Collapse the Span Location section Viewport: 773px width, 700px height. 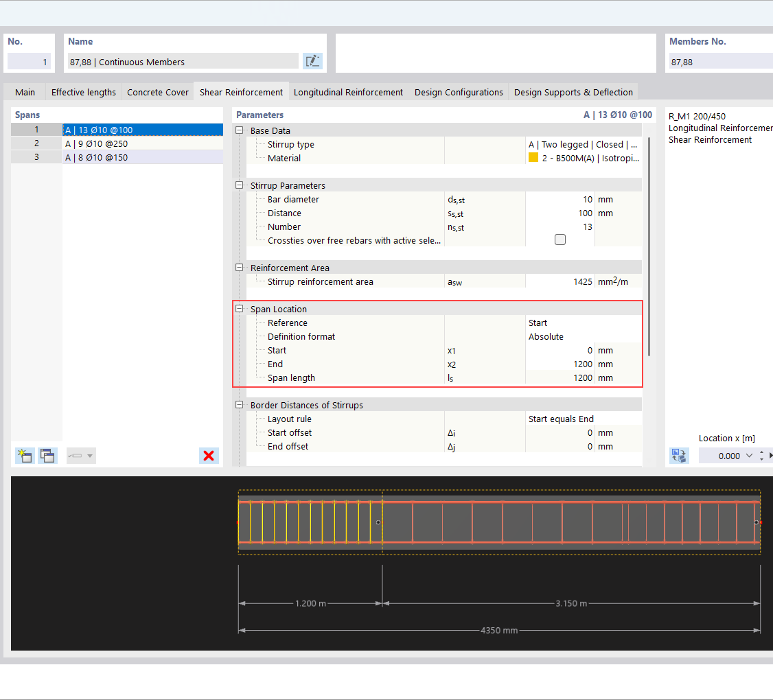(x=240, y=309)
